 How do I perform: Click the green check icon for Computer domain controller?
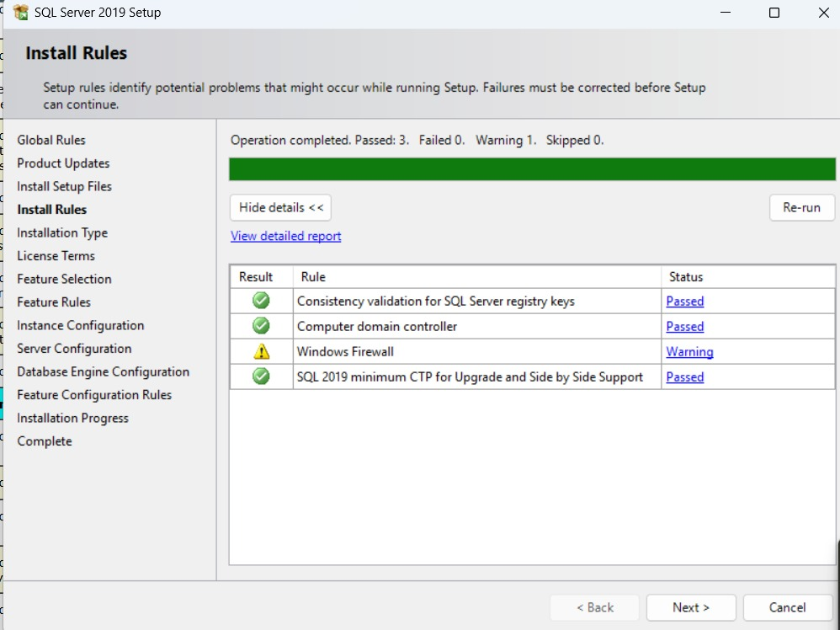pyautogui.click(x=261, y=325)
